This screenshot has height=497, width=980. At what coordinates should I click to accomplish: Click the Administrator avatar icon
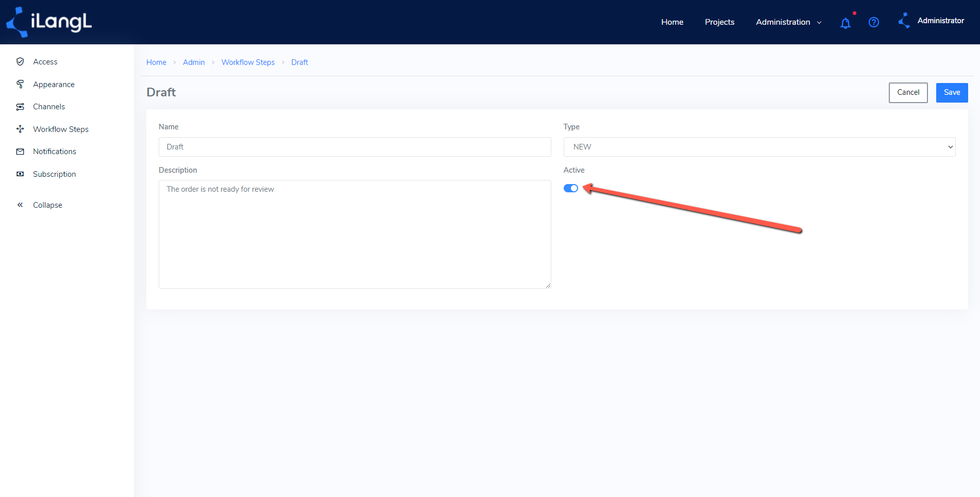pos(904,21)
